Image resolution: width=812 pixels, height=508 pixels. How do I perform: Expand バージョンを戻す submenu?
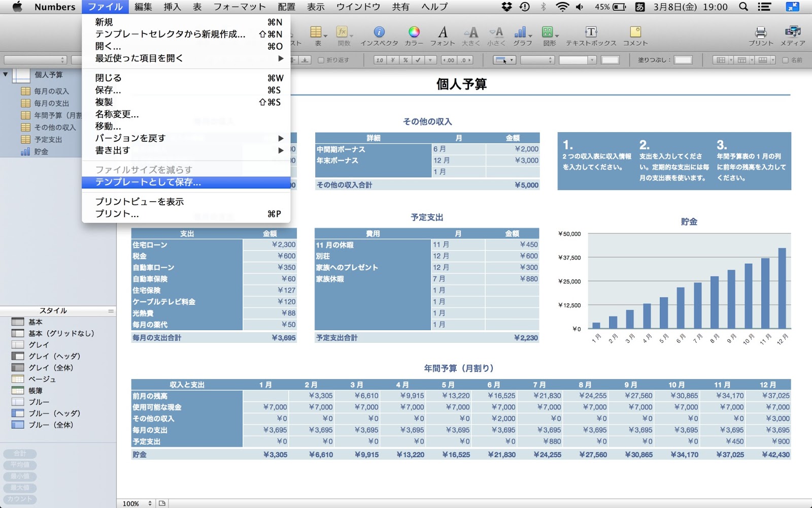[186, 138]
